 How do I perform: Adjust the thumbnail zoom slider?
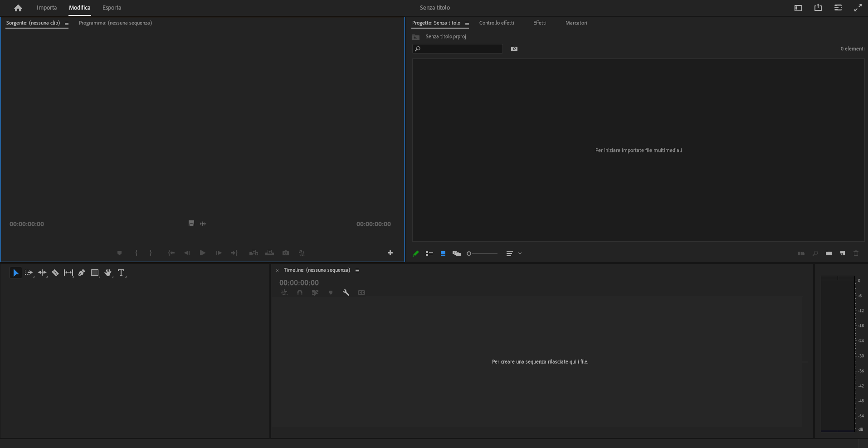point(482,254)
